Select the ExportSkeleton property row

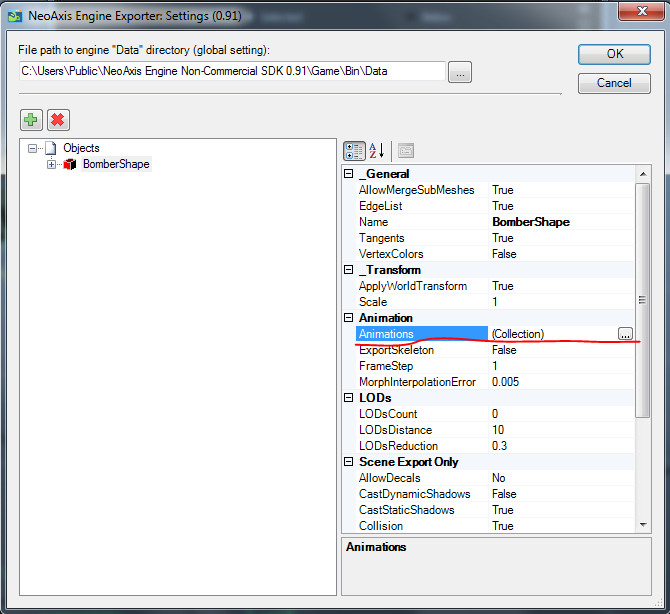pyautogui.click(x=494, y=350)
